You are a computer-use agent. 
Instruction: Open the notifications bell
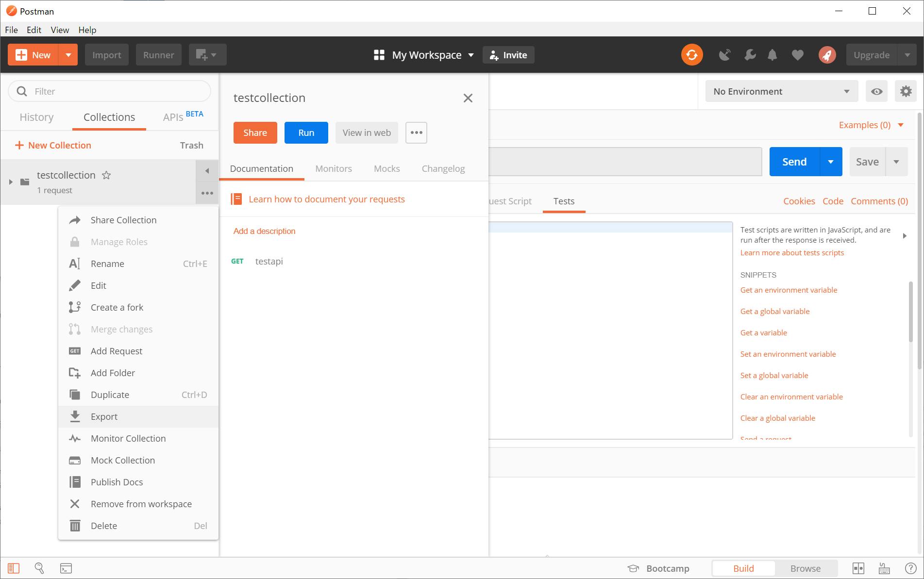(x=773, y=55)
